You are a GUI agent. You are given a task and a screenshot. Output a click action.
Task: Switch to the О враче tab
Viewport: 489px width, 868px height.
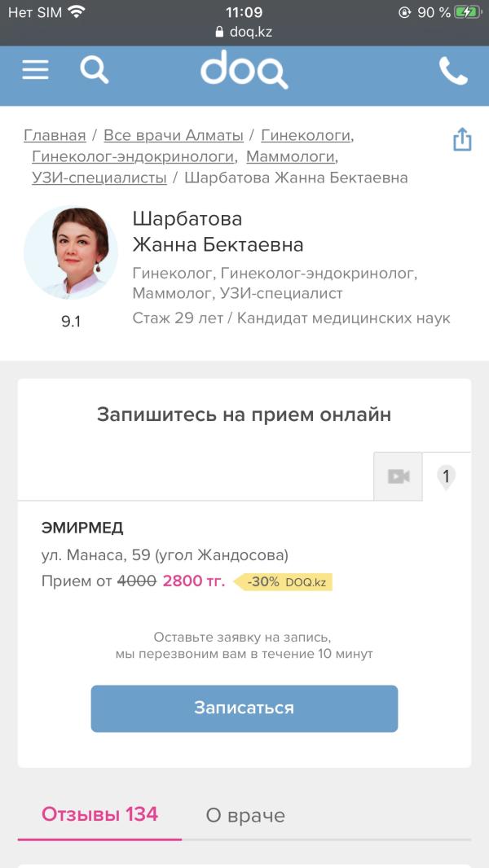point(245,815)
